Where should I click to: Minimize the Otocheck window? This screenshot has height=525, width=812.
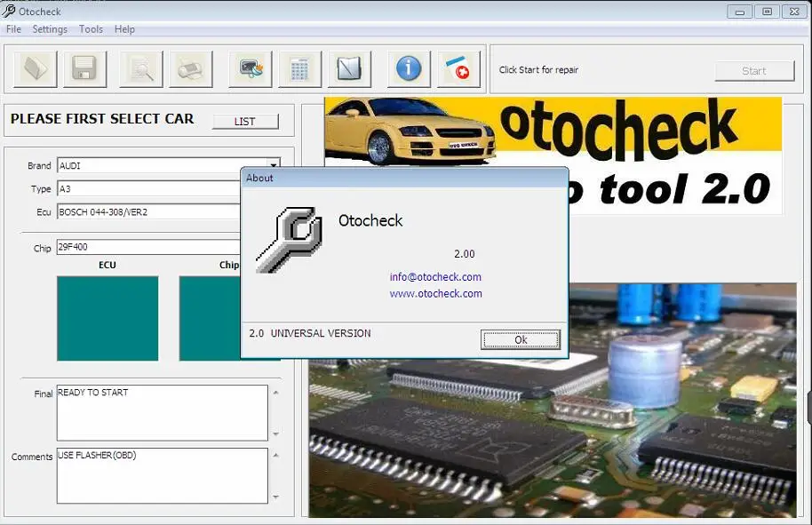(740, 12)
